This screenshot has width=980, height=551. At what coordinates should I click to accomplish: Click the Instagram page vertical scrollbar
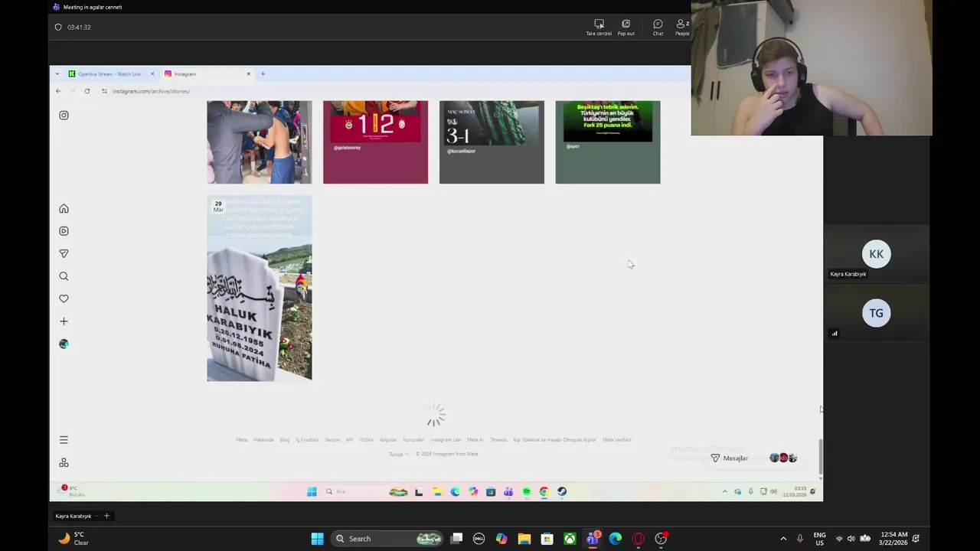(821, 458)
